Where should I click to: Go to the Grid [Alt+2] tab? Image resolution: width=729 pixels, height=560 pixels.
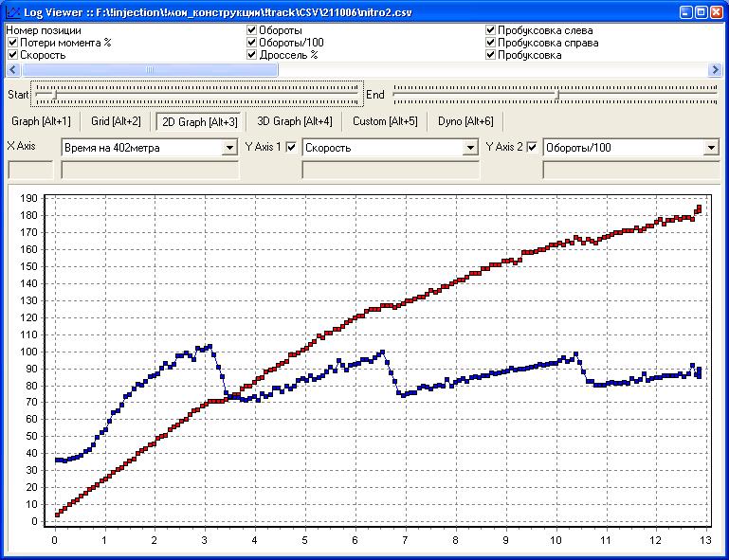(116, 121)
